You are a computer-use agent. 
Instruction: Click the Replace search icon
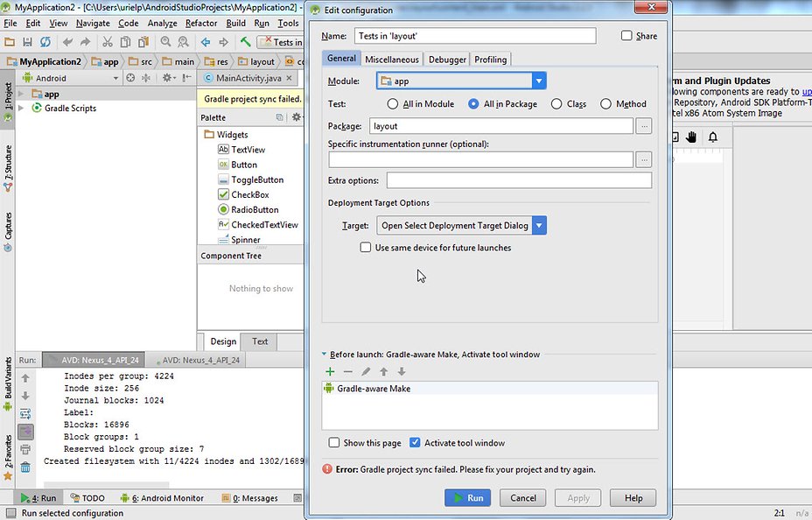pyautogui.click(x=184, y=42)
